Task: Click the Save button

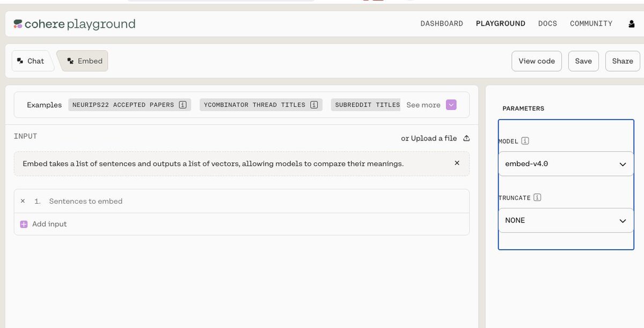Action: point(583,61)
